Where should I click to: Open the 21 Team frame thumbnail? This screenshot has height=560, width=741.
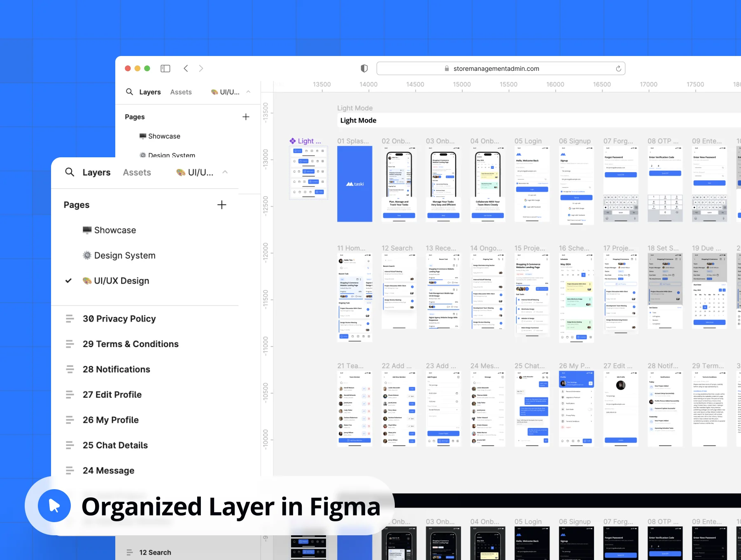pyautogui.click(x=354, y=409)
